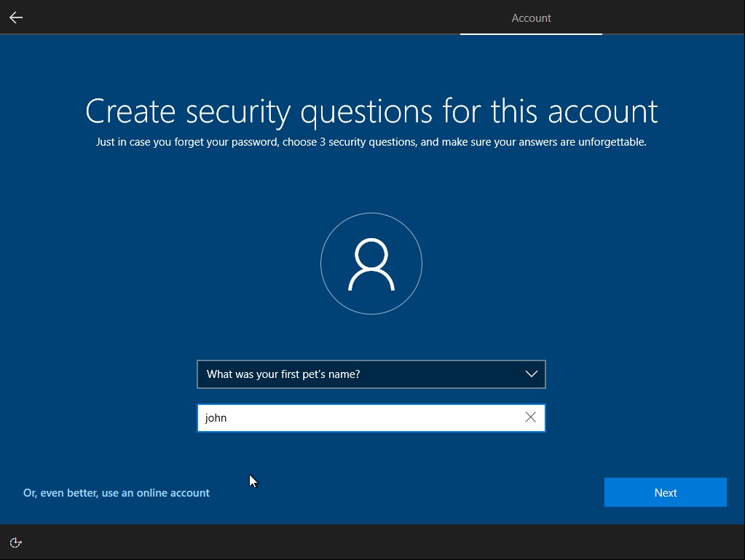Confirm your answer with Next
This screenshot has width=745, height=560.
pyautogui.click(x=664, y=492)
